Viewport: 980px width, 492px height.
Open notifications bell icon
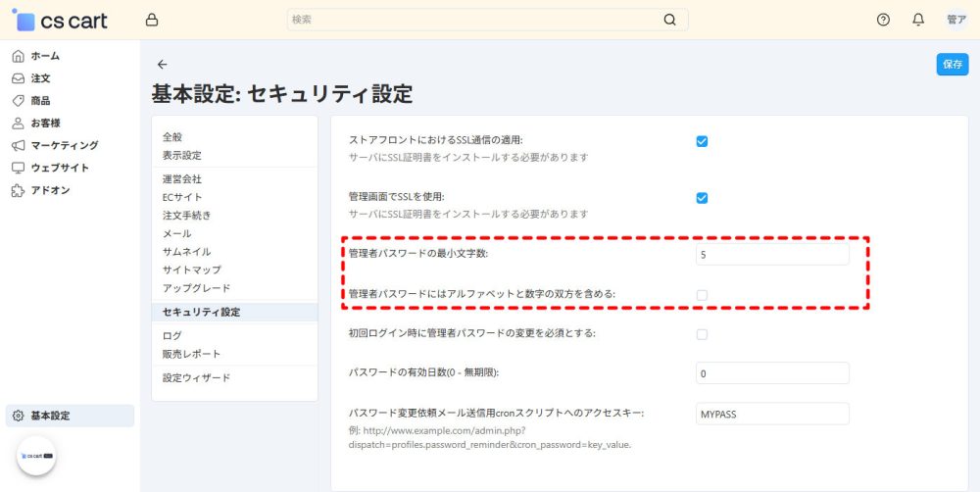click(918, 20)
